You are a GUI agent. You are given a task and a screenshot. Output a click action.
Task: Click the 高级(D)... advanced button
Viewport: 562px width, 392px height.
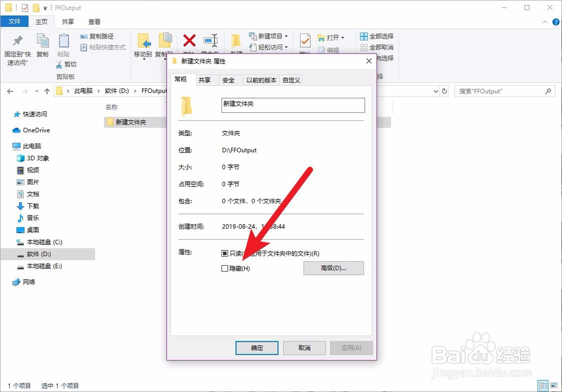(333, 268)
